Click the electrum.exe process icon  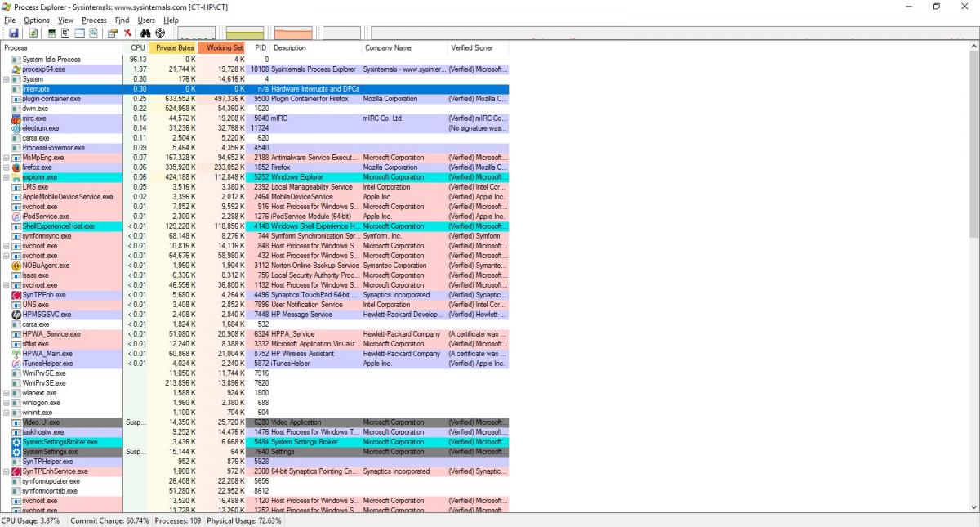click(16, 128)
